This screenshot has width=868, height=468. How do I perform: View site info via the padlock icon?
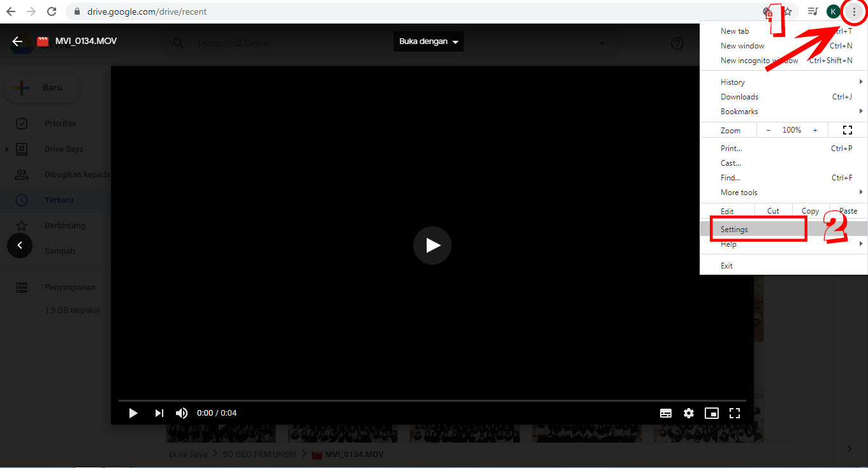(77, 11)
